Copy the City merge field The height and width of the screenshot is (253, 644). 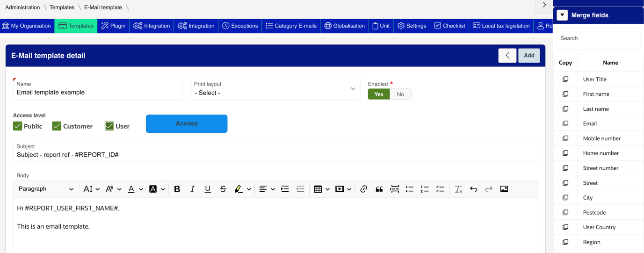pyautogui.click(x=565, y=198)
